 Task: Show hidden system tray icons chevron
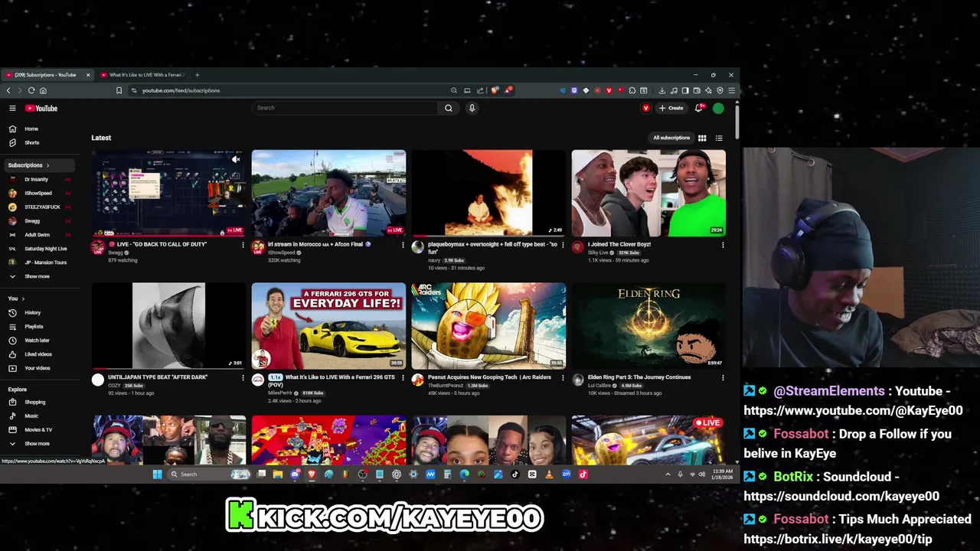(668, 474)
